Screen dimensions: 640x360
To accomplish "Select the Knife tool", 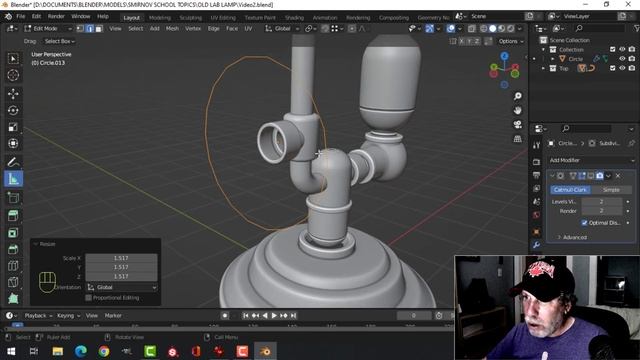I will click(x=13, y=282).
